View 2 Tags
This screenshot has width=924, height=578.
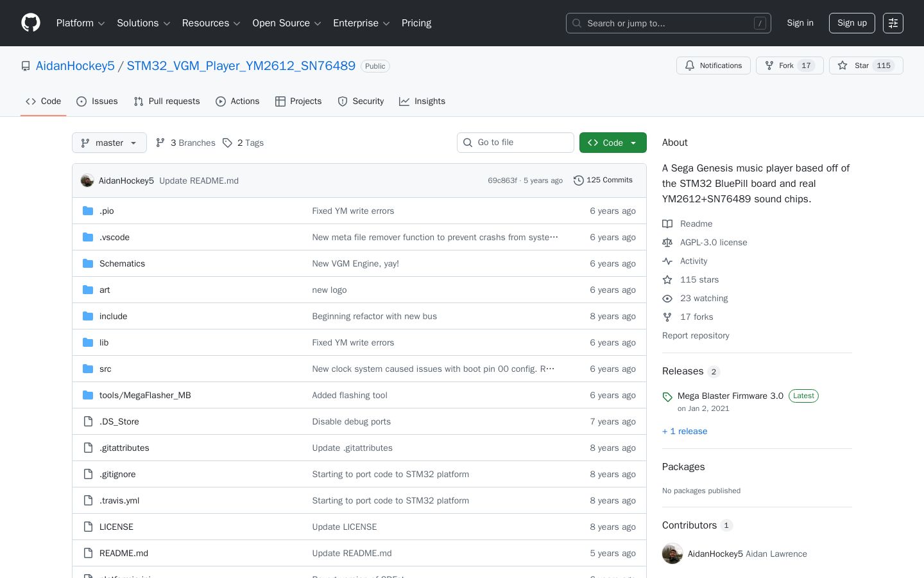pyautogui.click(x=243, y=143)
